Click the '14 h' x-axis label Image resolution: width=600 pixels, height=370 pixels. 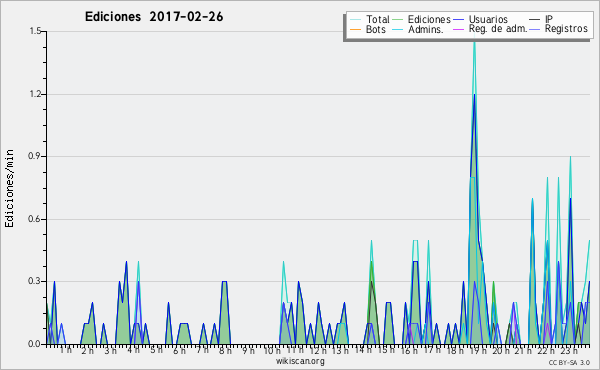coord(363,349)
